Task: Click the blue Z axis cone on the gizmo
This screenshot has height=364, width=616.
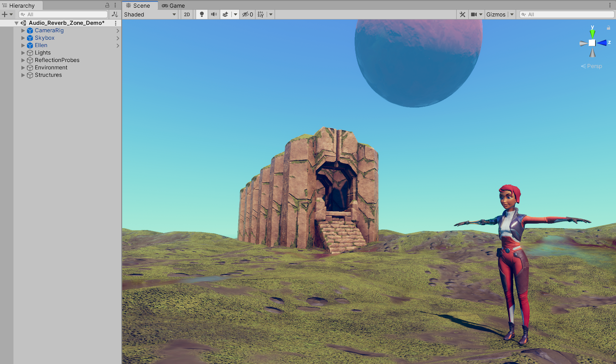Action: point(603,43)
